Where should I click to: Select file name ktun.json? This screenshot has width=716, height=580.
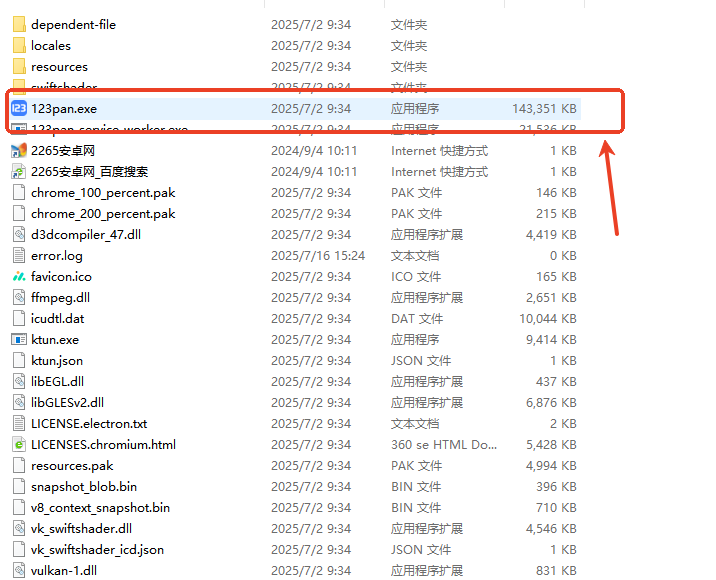point(57,361)
